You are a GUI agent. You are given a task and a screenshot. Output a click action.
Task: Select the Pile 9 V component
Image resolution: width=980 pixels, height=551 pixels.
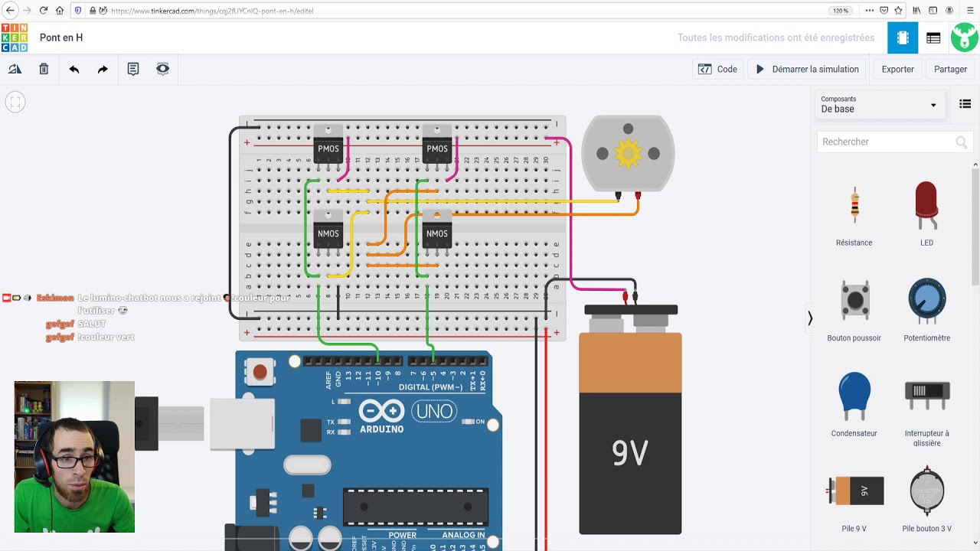[x=854, y=499]
